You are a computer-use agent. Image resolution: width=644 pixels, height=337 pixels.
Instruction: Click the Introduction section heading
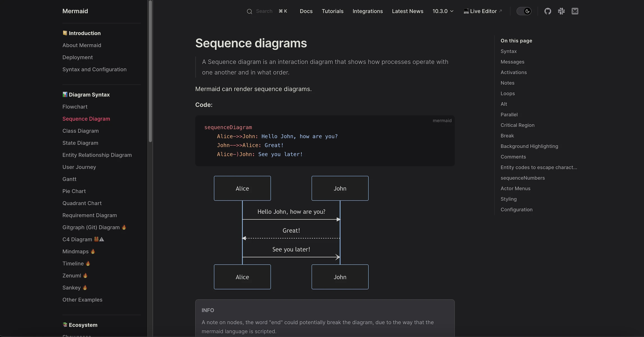click(x=82, y=33)
